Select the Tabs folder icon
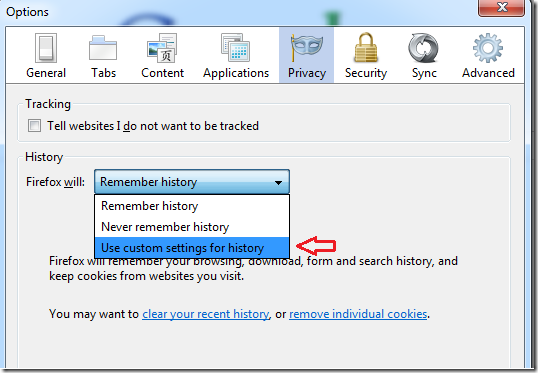The height and width of the screenshot is (373, 538). 103,48
